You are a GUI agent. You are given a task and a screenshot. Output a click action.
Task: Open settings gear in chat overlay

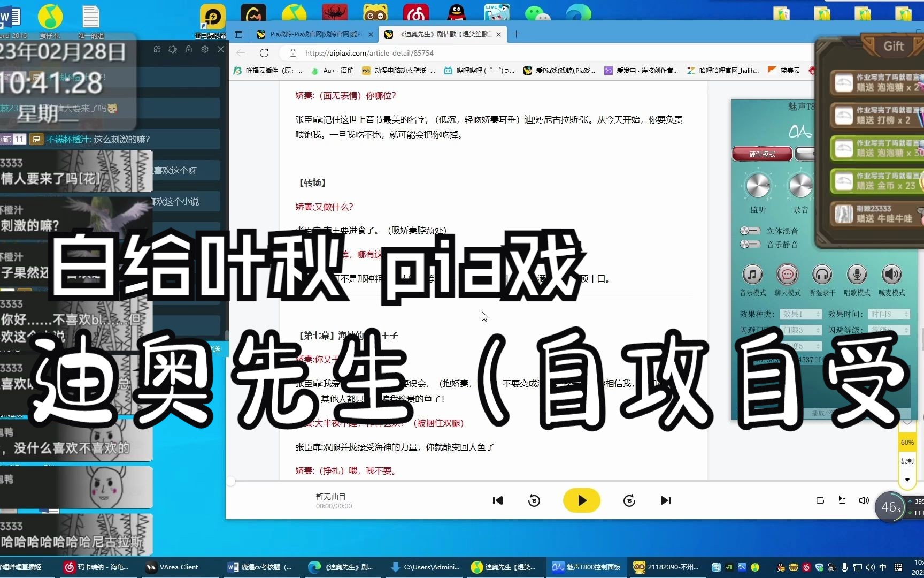click(x=205, y=49)
